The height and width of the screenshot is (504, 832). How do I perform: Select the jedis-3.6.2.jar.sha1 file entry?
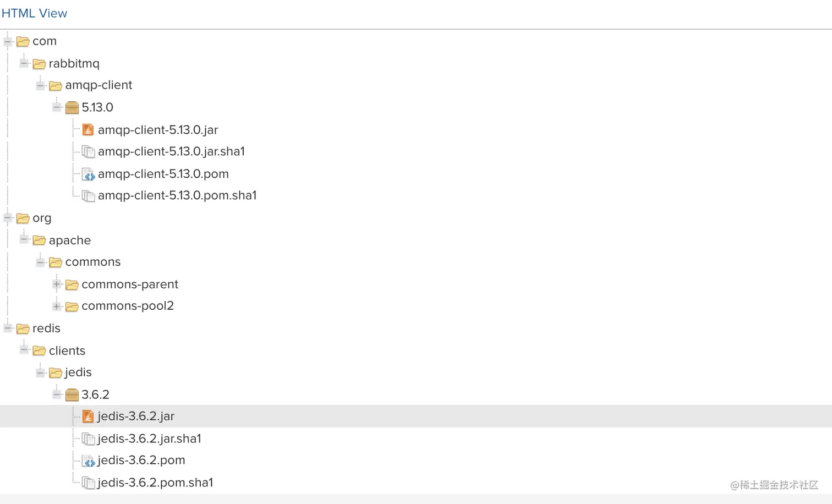[x=149, y=439]
